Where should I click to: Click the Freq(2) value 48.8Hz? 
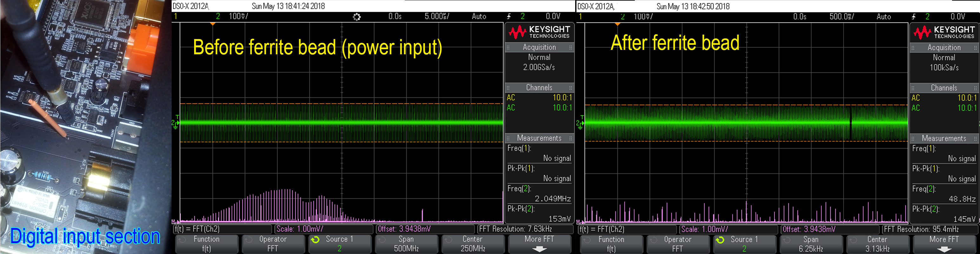[962, 199]
